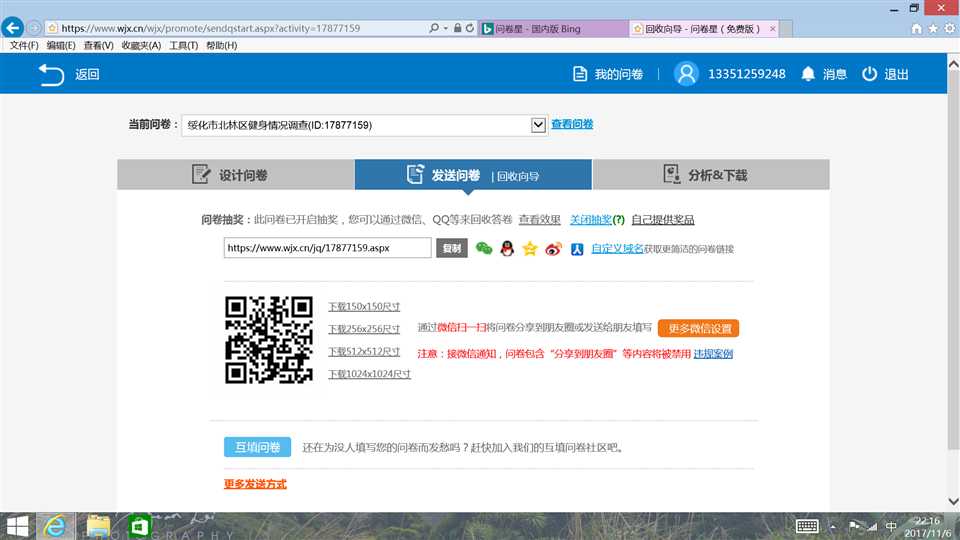
Task: Open account 13351259248 profile
Action: click(x=746, y=74)
